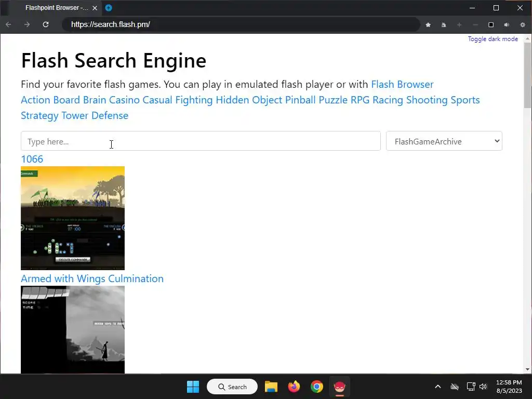
Task: Browse the Tower Defense category
Action: click(95, 115)
